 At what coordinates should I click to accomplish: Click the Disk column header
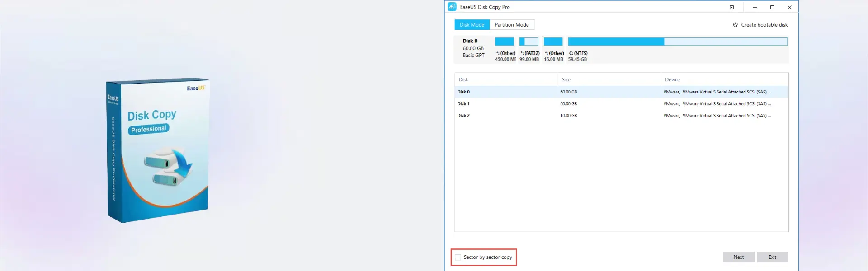[506, 79]
